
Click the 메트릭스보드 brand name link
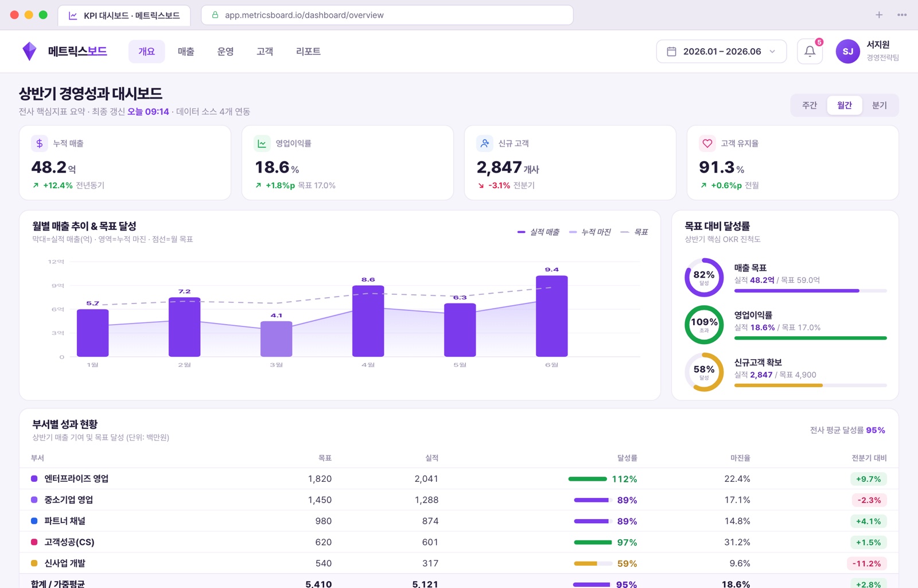77,51
